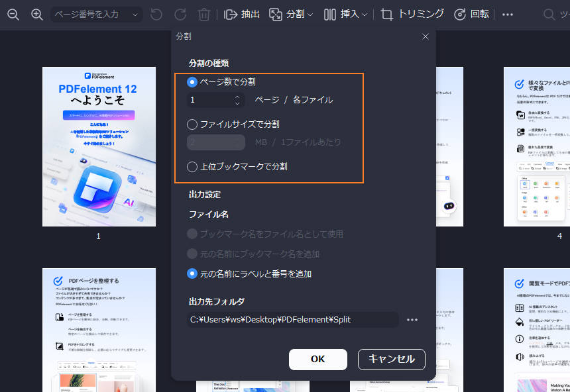Open the page number input dropdown
Viewport: 570px width, 392px height.
click(135, 14)
